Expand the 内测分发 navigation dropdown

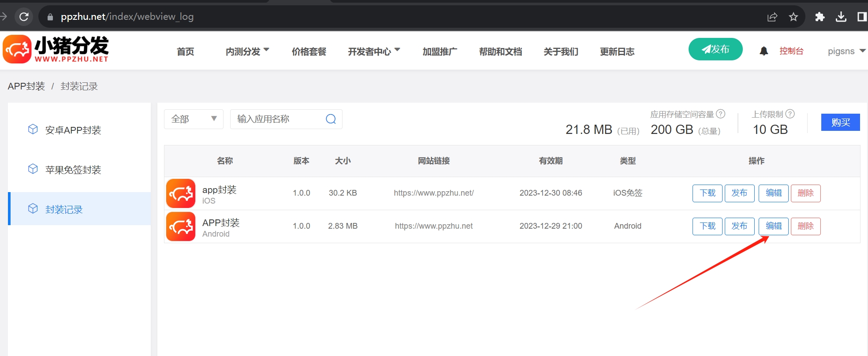(x=247, y=52)
